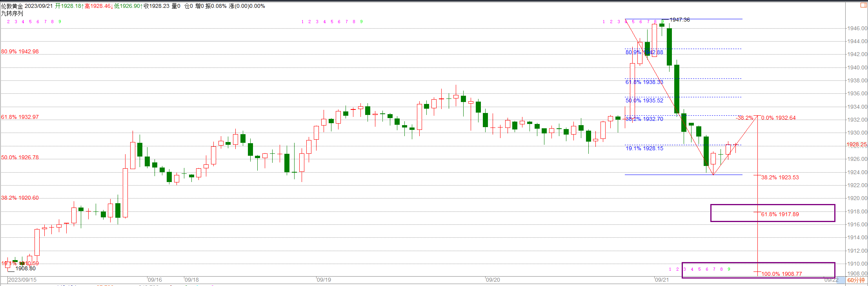Click the blue 50.0% 1935.52 Fibonacci level
Viewport: 868px width, 286px height.
click(644, 100)
